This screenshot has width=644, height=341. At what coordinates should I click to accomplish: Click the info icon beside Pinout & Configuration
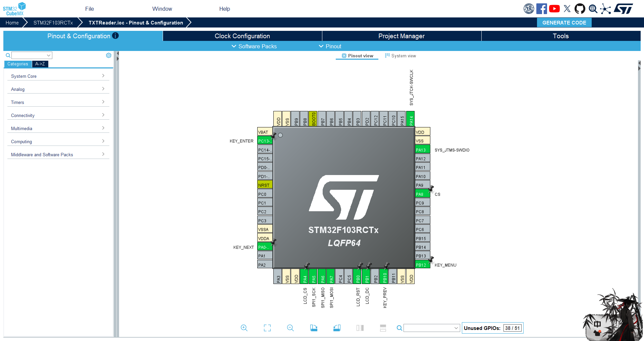115,36
